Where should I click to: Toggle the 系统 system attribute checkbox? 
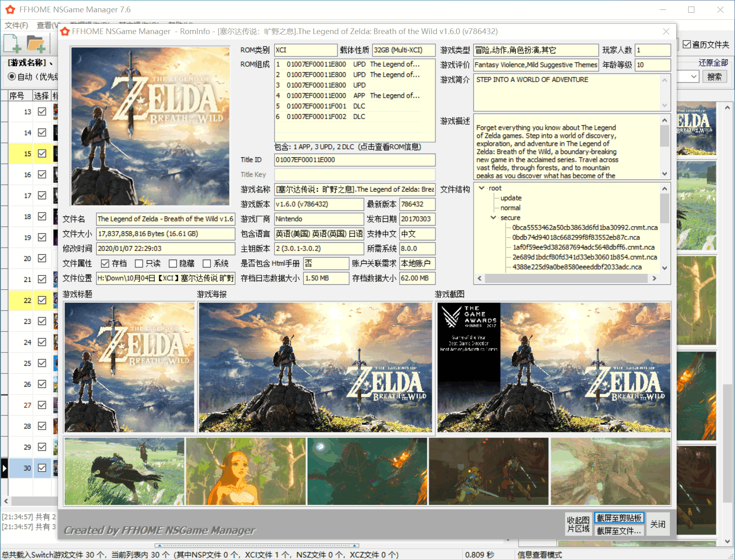coord(207,263)
